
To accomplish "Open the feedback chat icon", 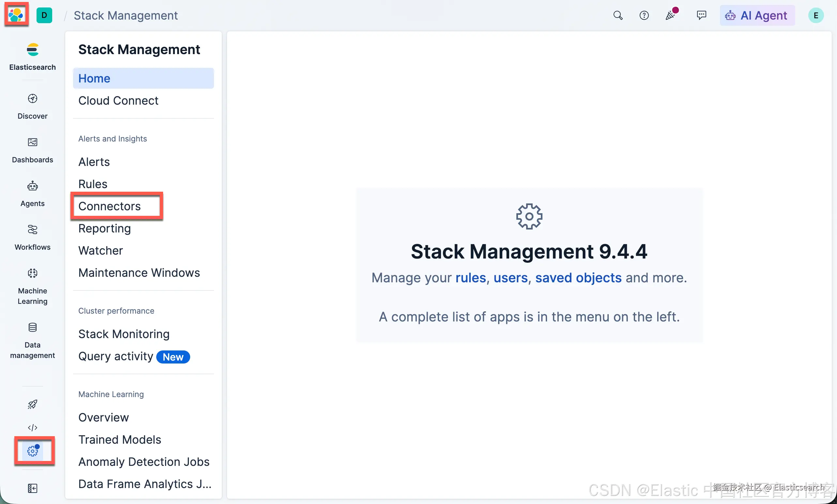I will (x=701, y=15).
